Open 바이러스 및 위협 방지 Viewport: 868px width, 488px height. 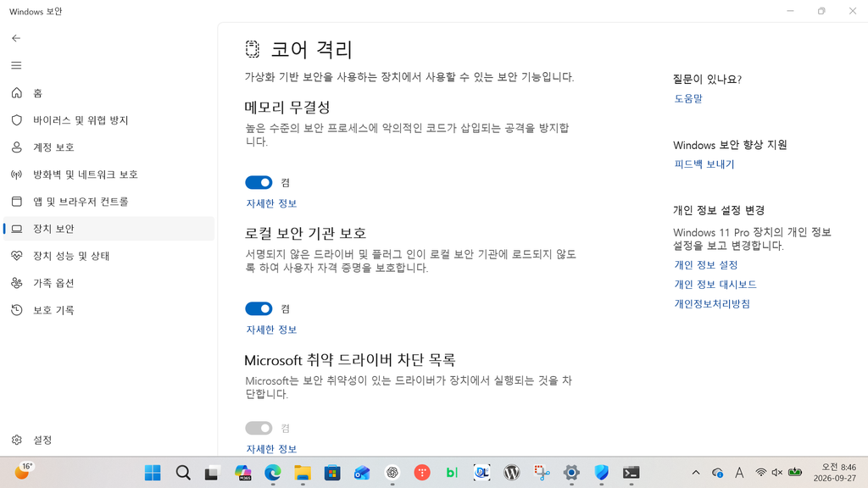[x=108, y=120]
